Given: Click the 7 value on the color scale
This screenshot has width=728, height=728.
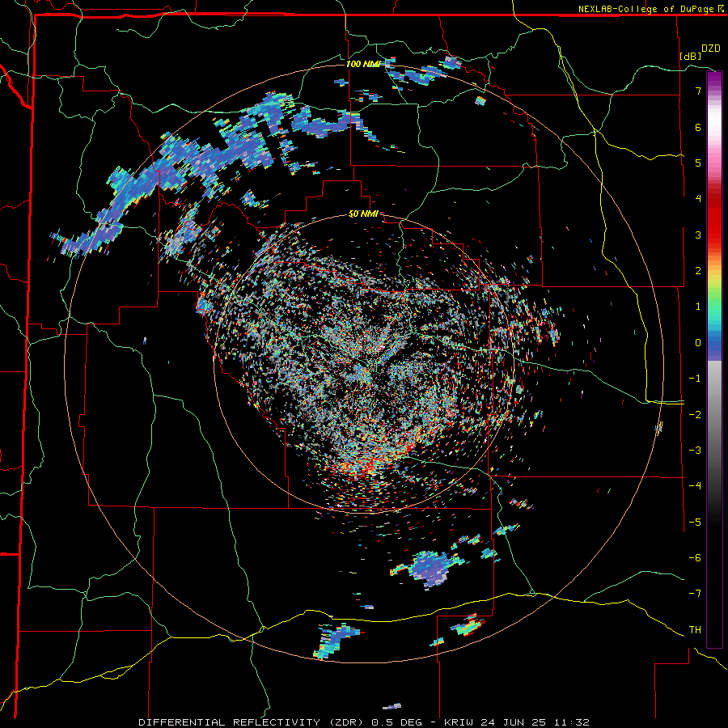Looking at the screenshot, I should point(698,91).
